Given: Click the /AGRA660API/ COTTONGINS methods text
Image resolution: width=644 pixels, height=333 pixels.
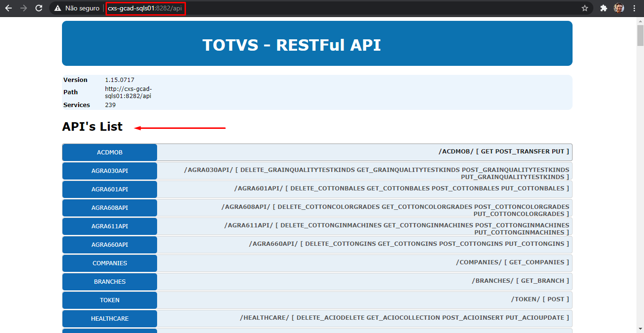Looking at the screenshot, I should click(409, 244).
